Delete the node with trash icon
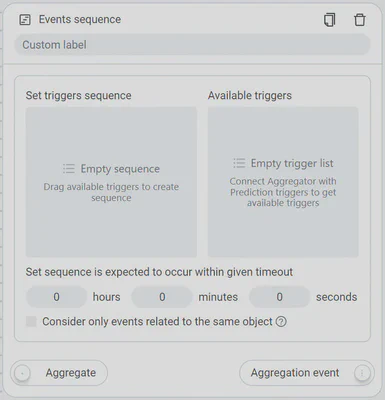This screenshot has height=400, width=385. pos(359,20)
